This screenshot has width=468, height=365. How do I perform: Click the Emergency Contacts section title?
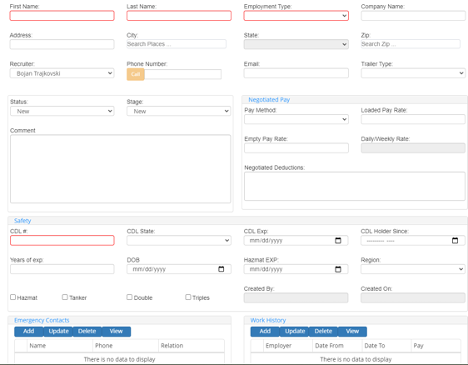[x=42, y=320]
